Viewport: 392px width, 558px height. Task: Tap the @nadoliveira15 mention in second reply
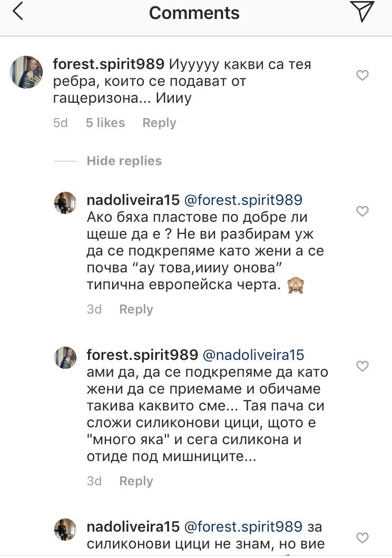[x=253, y=355]
